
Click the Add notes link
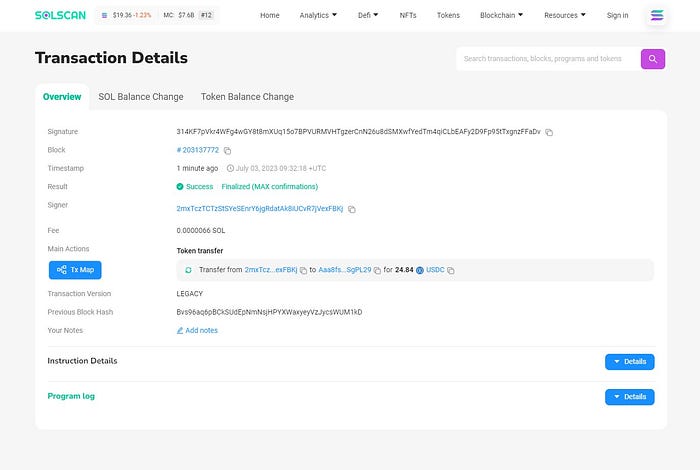[x=197, y=330]
